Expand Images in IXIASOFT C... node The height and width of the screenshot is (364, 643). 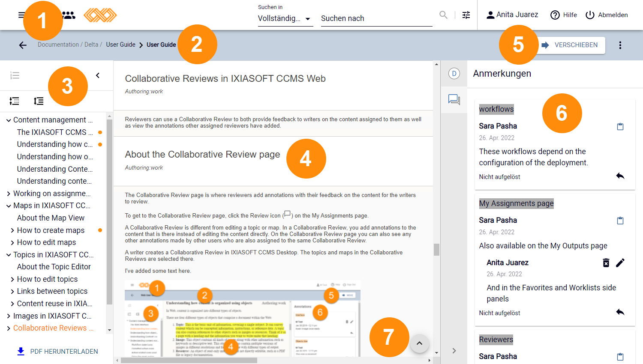point(9,316)
